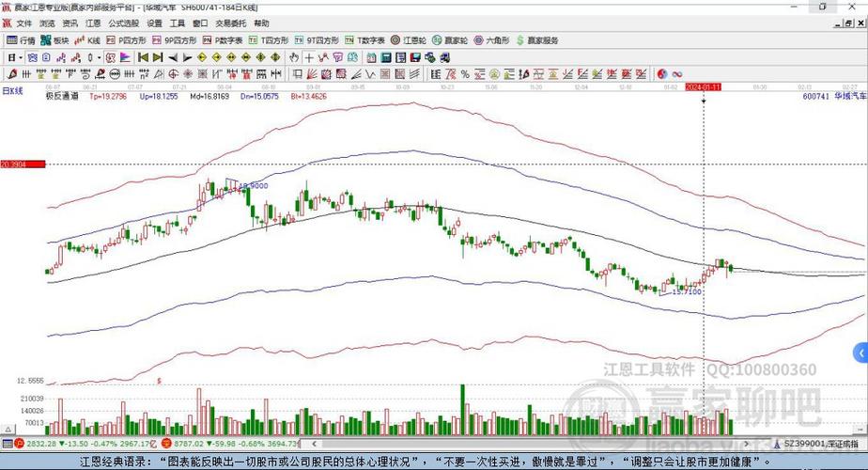The image size is (868, 470).
Task: Open the T数字表 tool
Action: pos(364,40)
